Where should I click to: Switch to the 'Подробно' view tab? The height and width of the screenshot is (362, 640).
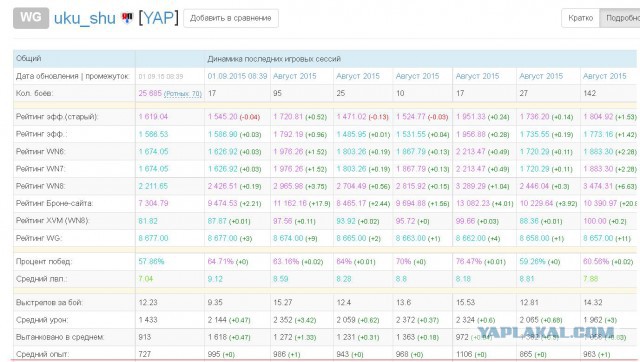pyautogui.click(x=620, y=18)
